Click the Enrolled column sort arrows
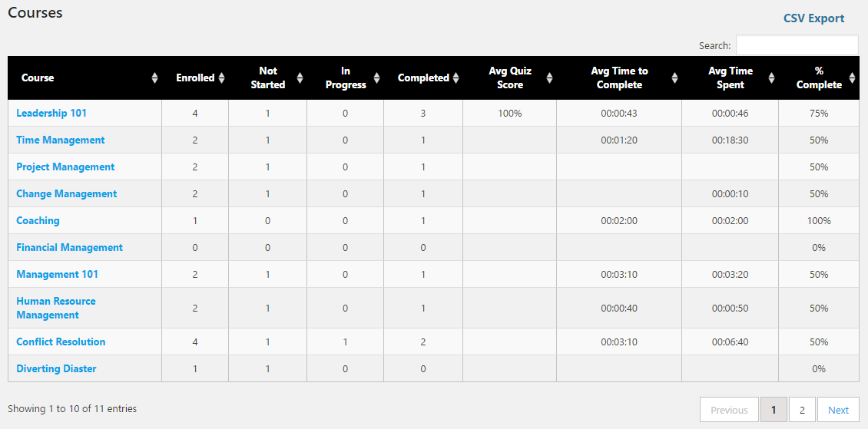 221,78
